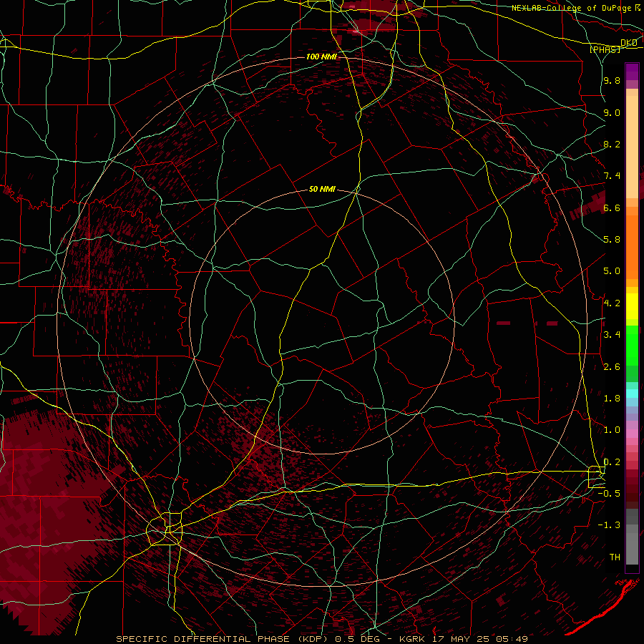Click the 6.6 legend value
This screenshot has width=644, height=644.
coord(612,208)
